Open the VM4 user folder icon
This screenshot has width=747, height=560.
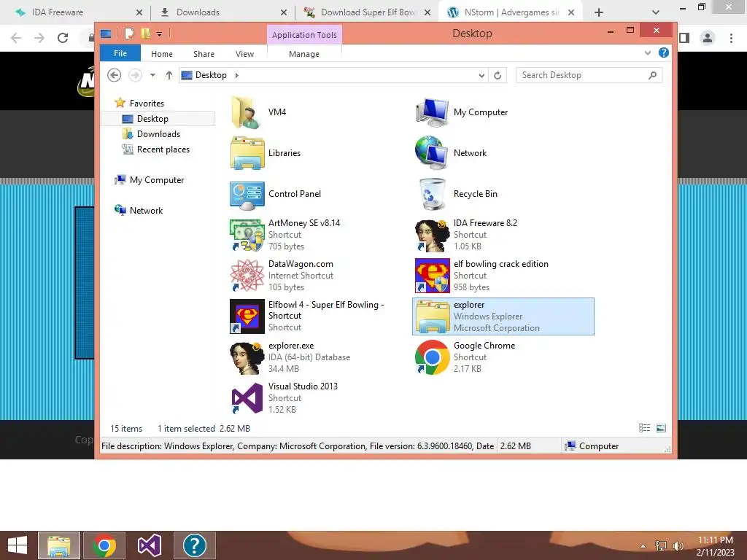[x=247, y=112]
